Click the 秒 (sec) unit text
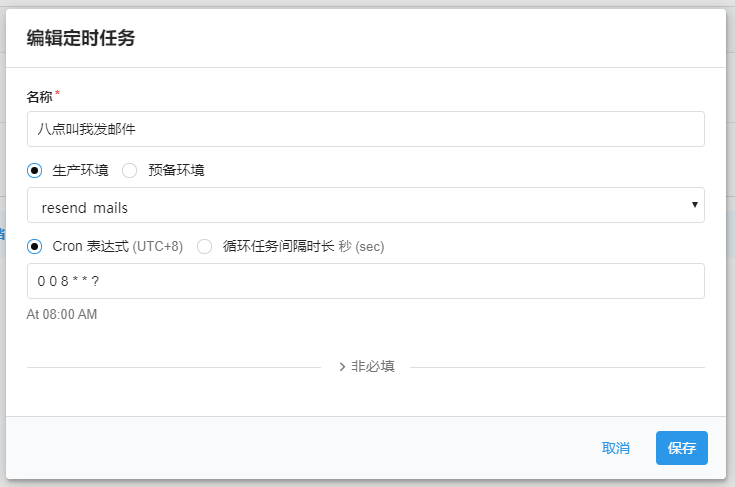 pos(362,246)
